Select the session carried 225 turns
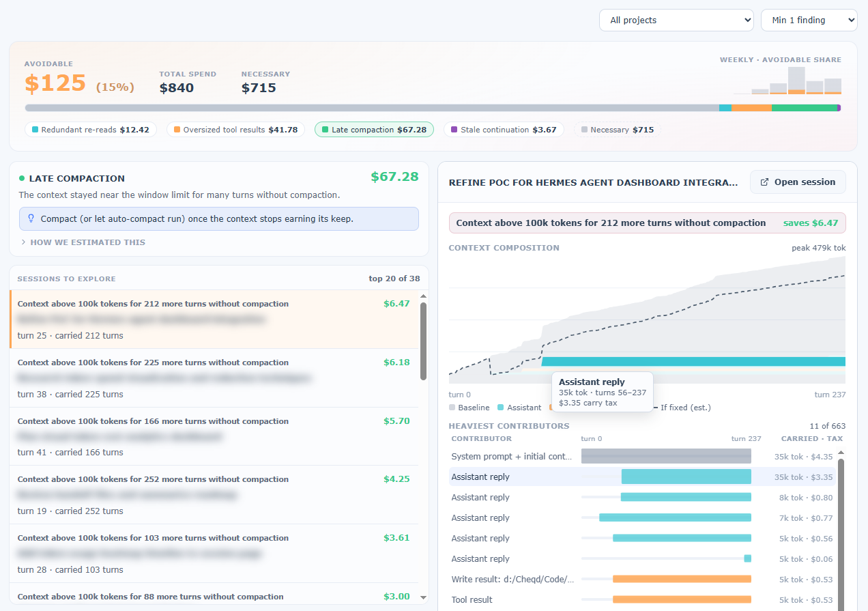868x611 pixels. [214, 378]
